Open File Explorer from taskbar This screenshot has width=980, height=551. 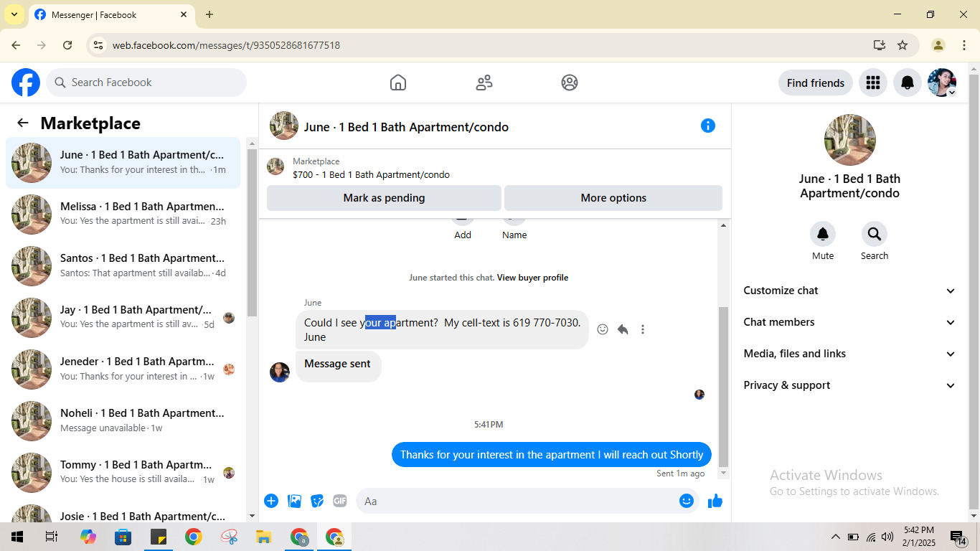coord(264,537)
